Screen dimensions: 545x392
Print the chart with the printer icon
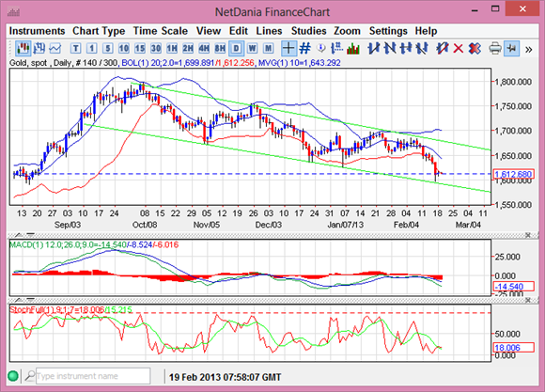[x=495, y=48]
